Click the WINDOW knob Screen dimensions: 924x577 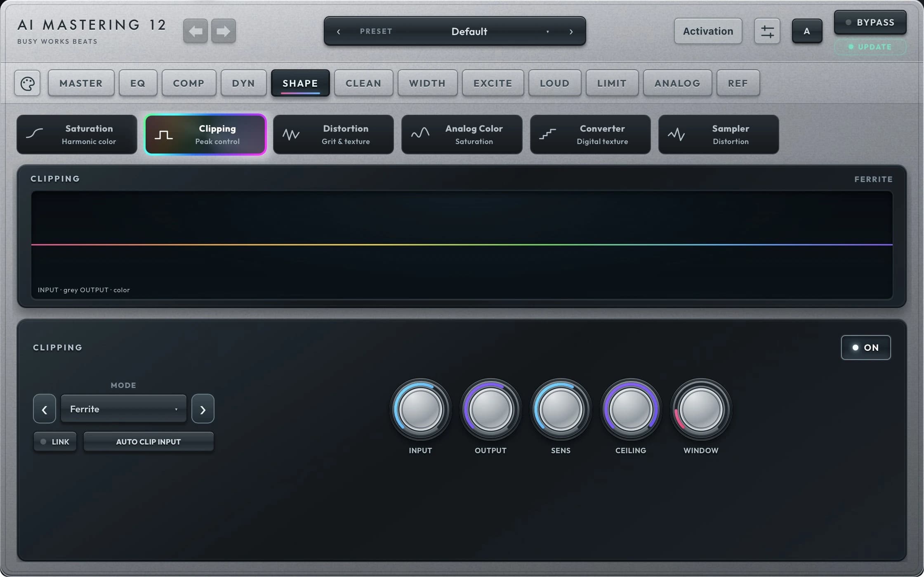click(701, 409)
